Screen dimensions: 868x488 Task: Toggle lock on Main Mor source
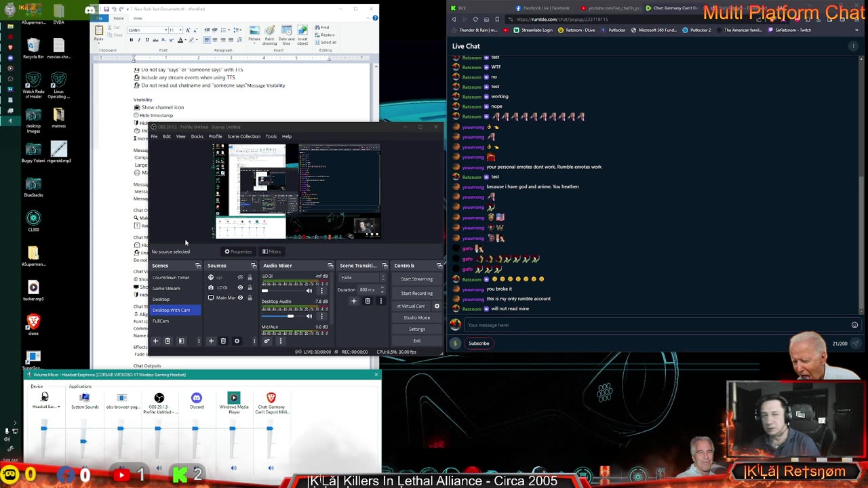click(250, 298)
